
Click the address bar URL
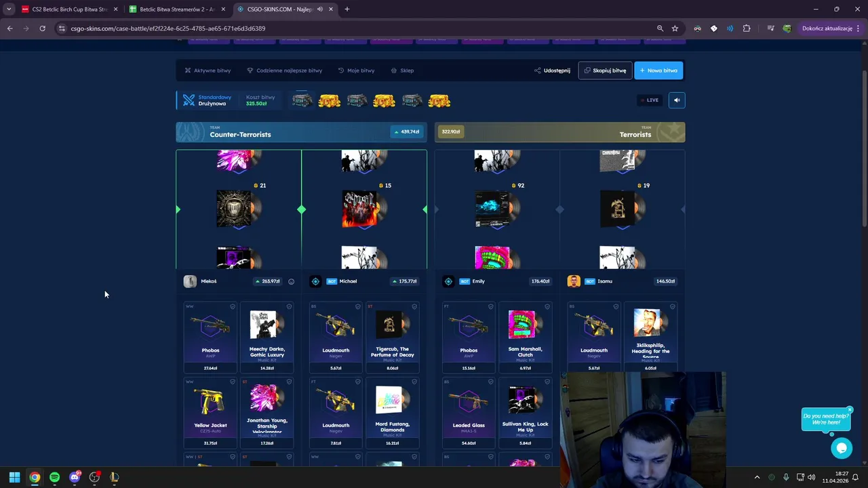point(168,28)
